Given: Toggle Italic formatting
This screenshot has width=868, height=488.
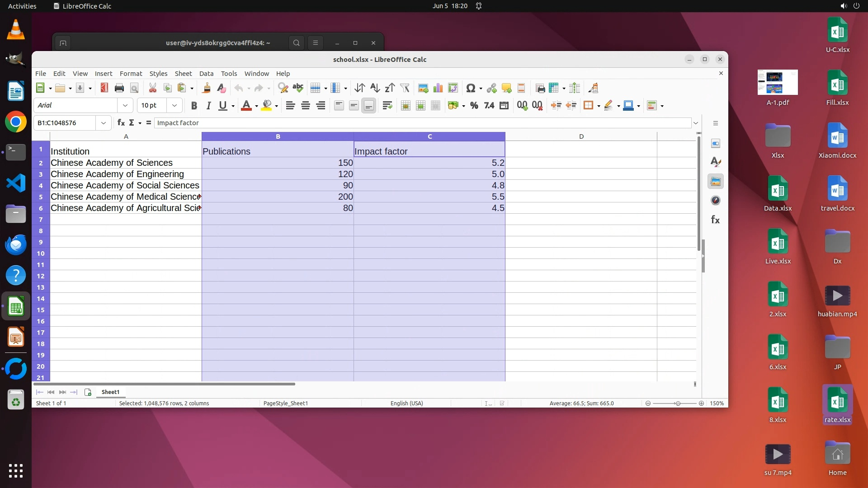Looking at the screenshot, I should click(208, 106).
